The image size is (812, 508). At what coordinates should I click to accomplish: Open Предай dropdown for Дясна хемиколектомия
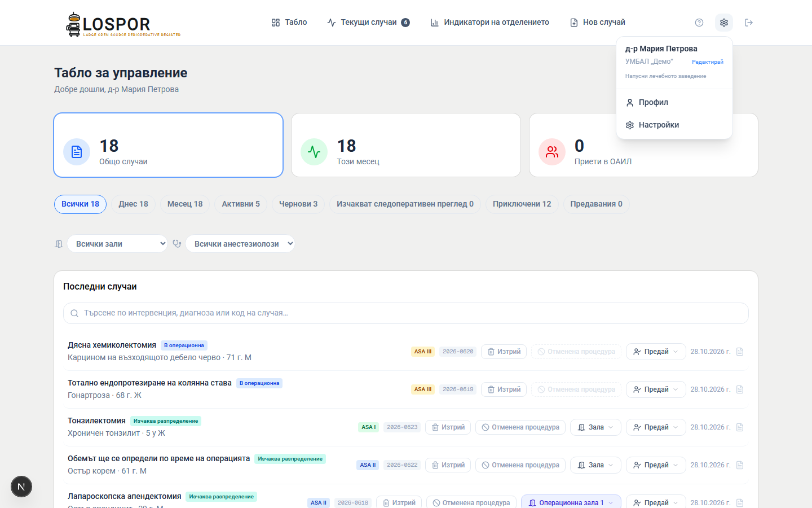point(656,352)
